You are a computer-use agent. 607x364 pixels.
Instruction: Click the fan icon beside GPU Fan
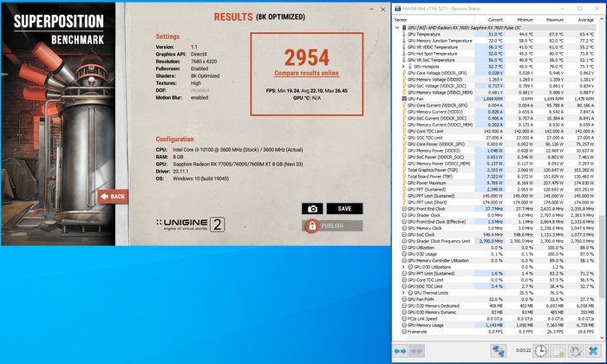404,99
